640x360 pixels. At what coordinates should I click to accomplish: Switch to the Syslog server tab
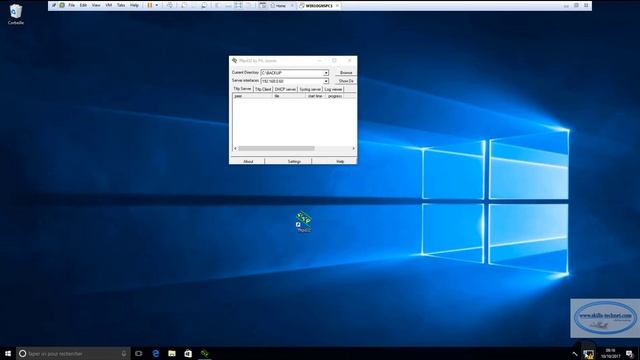[310, 89]
